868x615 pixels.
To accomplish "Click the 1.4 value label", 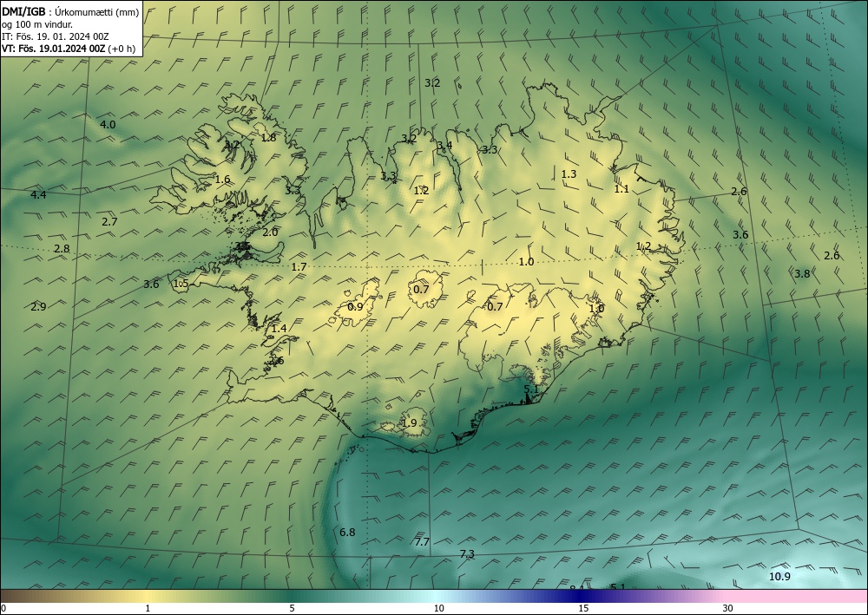I will pyautogui.click(x=279, y=329).
